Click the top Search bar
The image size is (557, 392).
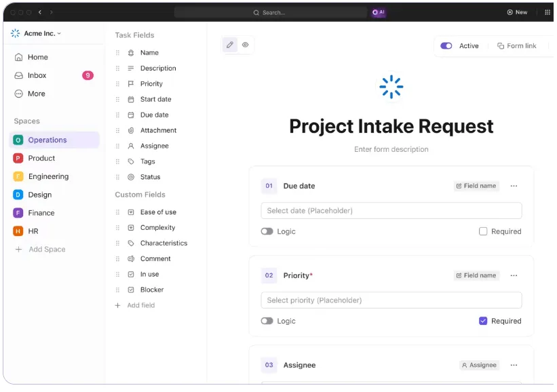(270, 12)
